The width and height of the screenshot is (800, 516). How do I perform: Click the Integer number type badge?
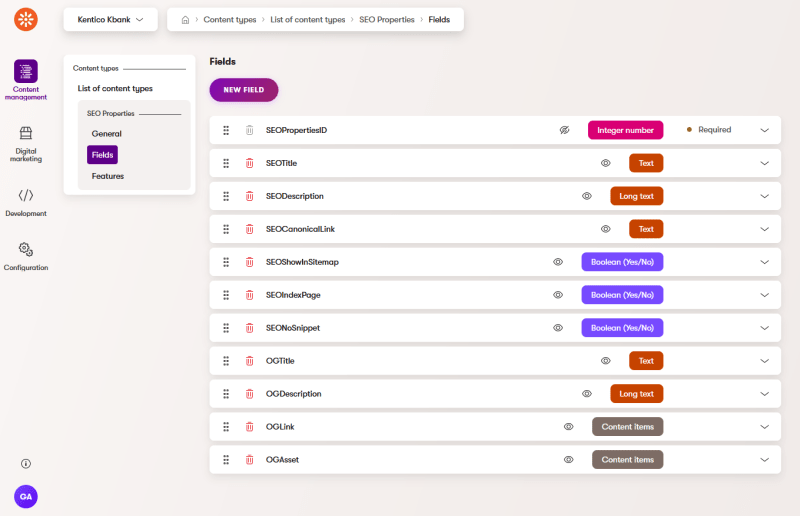[626, 130]
